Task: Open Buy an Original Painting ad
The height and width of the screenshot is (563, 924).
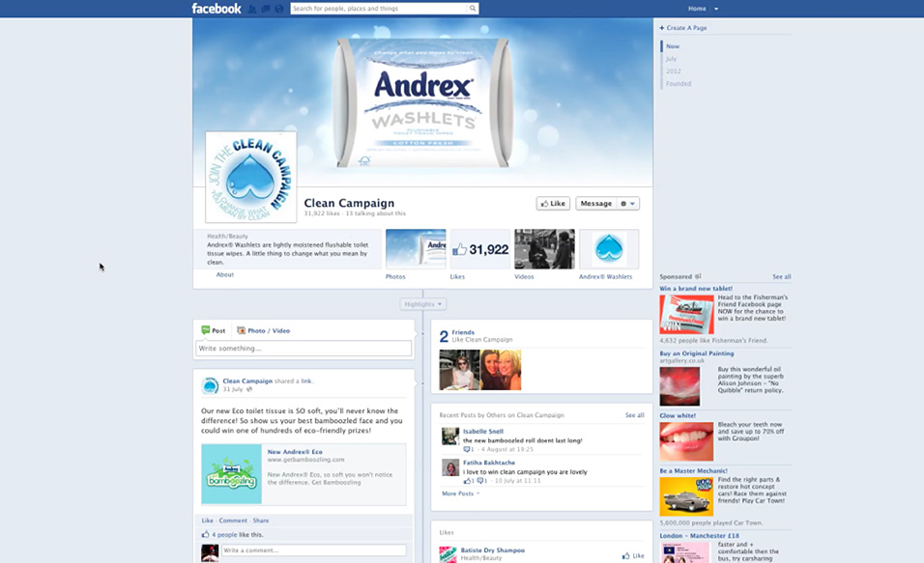Action: coord(697,353)
